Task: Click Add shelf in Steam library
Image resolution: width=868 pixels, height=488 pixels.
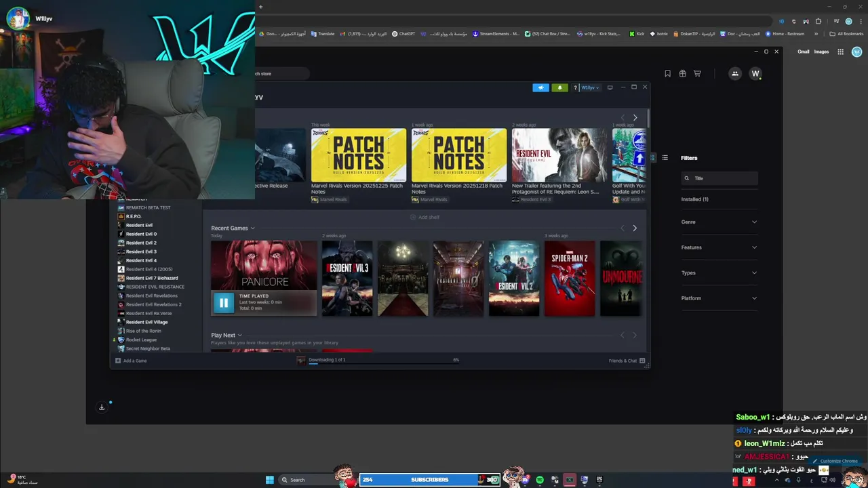Action: pyautogui.click(x=425, y=217)
